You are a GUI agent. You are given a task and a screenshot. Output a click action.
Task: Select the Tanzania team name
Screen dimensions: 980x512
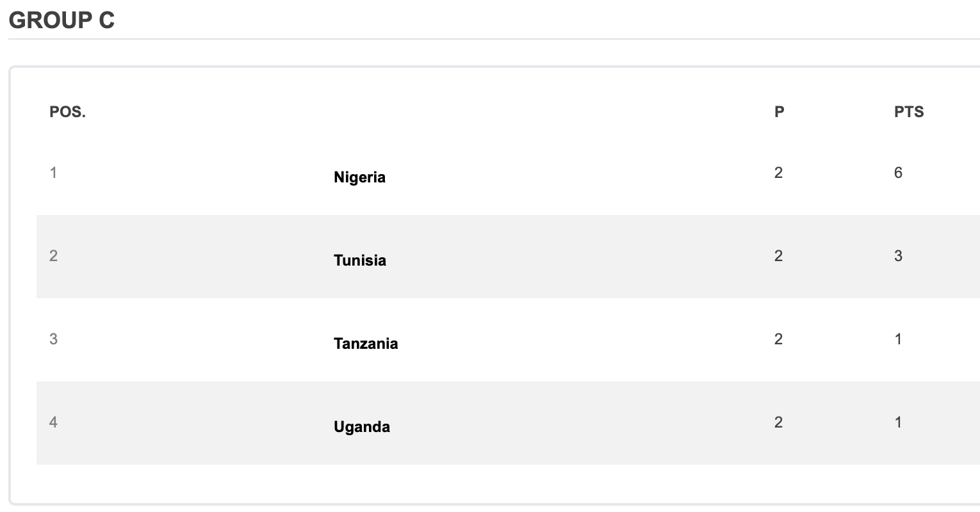pos(365,344)
